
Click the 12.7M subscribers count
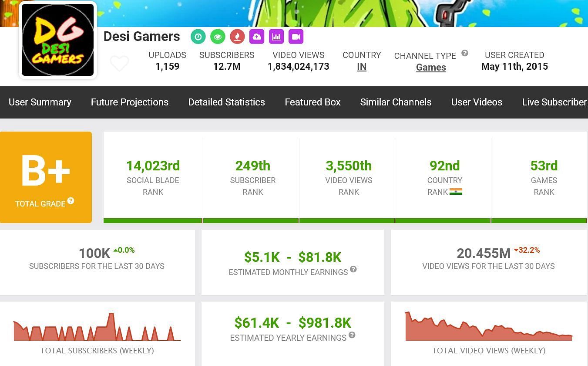[227, 67]
